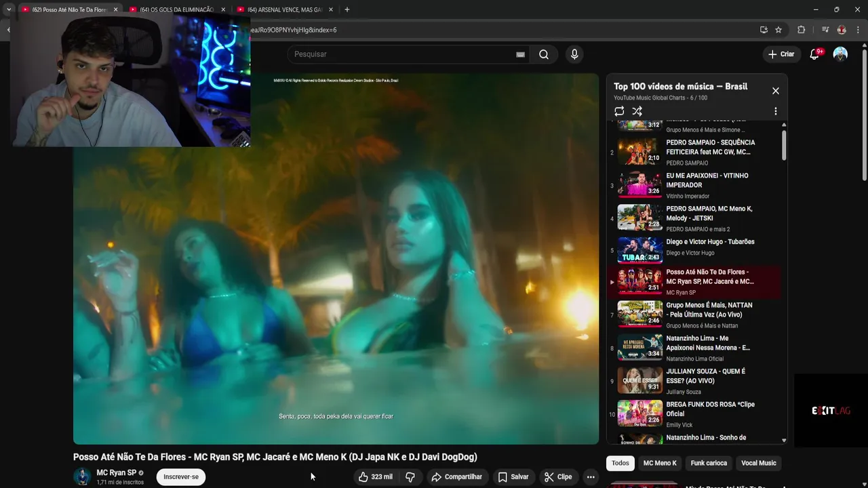This screenshot has width=868, height=488.
Task: Toggle playlist shuffle
Action: tap(637, 111)
